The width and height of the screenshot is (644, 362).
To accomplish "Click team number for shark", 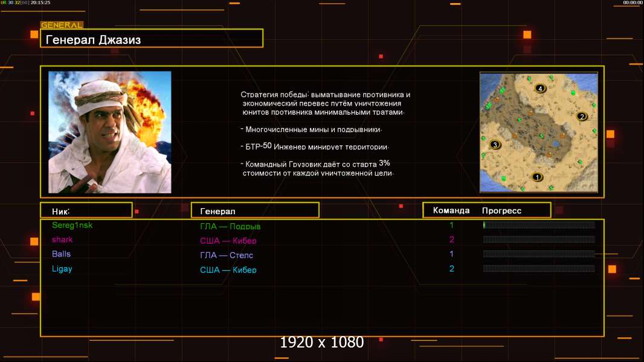I will pos(452,240).
